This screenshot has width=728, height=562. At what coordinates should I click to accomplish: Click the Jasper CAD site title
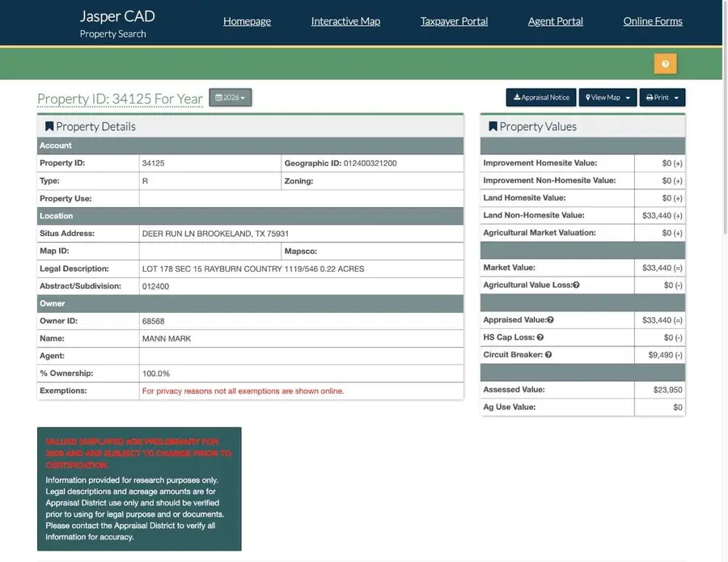tap(117, 16)
